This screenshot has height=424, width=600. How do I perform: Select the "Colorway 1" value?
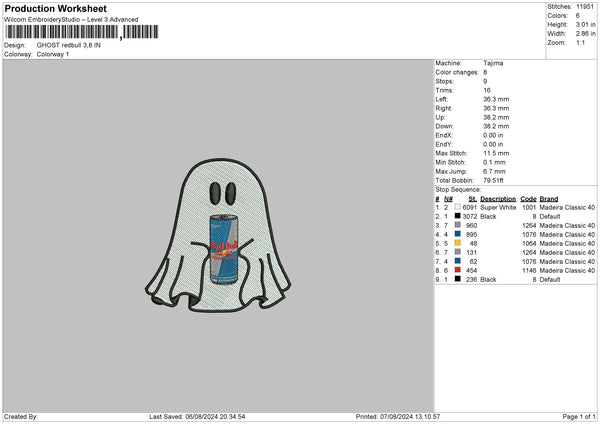click(x=53, y=54)
